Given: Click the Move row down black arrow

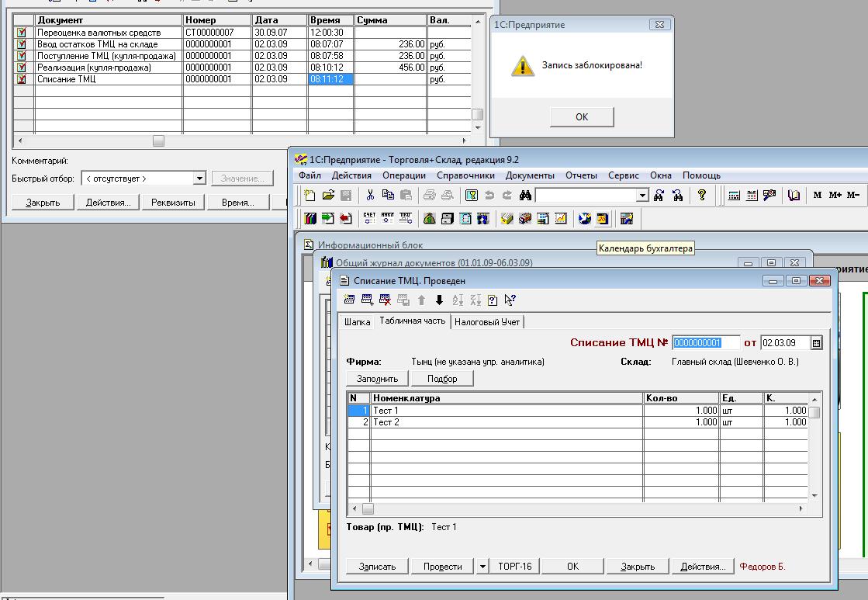Looking at the screenshot, I should [440, 300].
